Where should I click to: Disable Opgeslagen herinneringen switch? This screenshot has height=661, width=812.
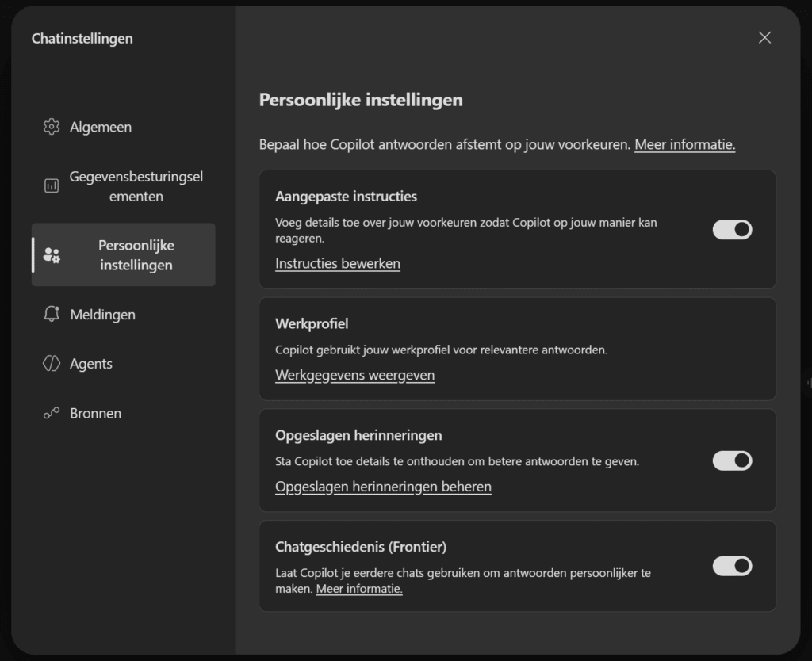coord(732,460)
